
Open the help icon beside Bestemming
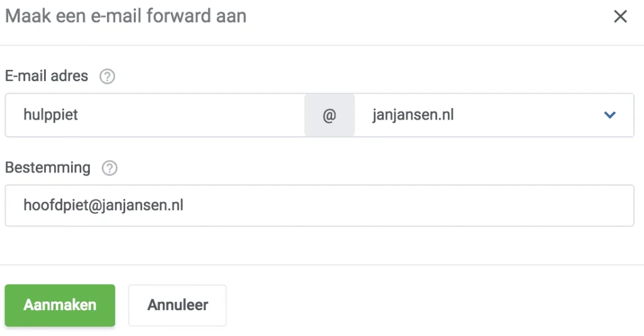coord(109,168)
